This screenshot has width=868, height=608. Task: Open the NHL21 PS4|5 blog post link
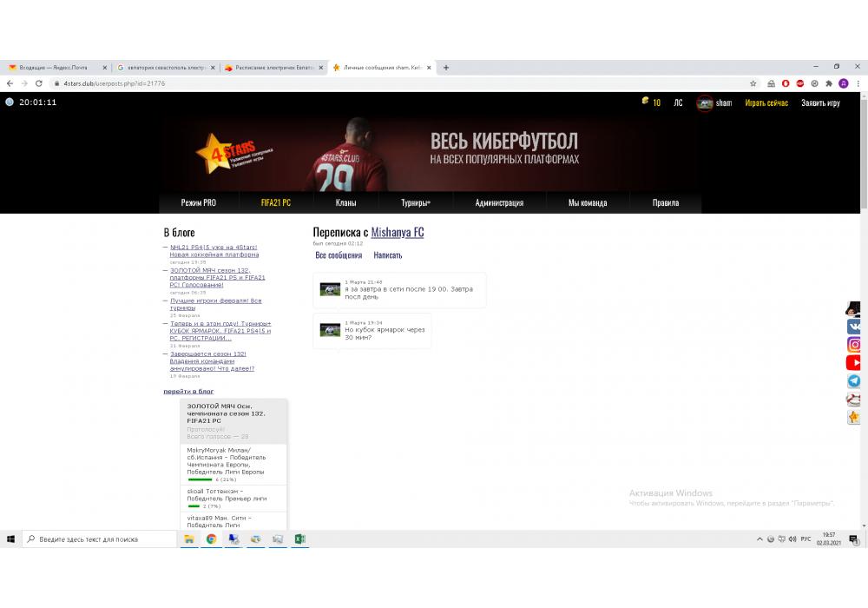tap(214, 251)
